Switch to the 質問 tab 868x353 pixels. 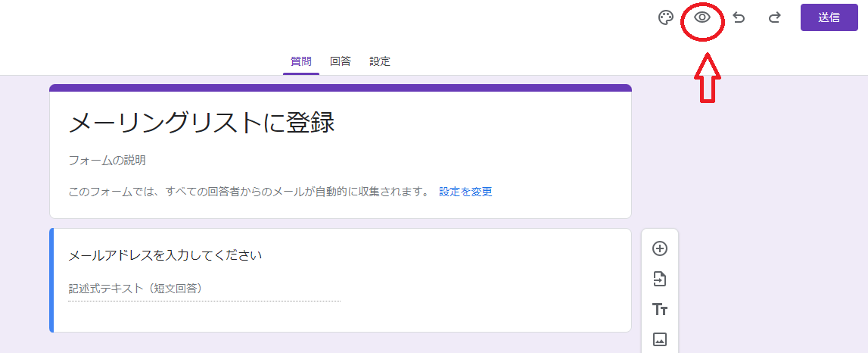(301, 61)
